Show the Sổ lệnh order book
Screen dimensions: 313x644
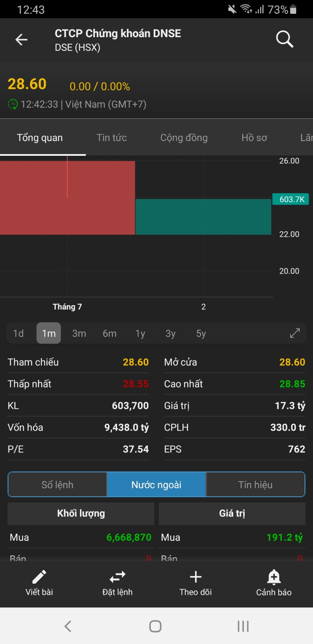point(57,485)
